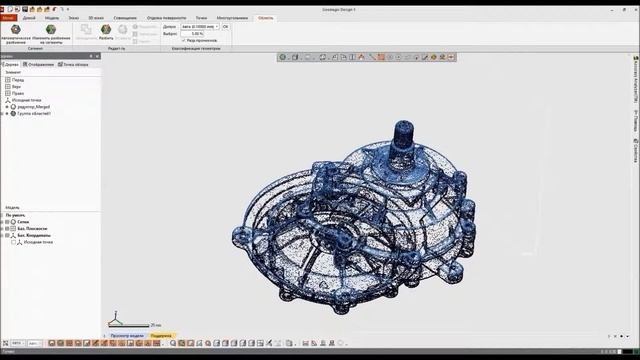Click the Выброс 5.00 % input field
This screenshot has width=640, height=360.
(x=192, y=33)
